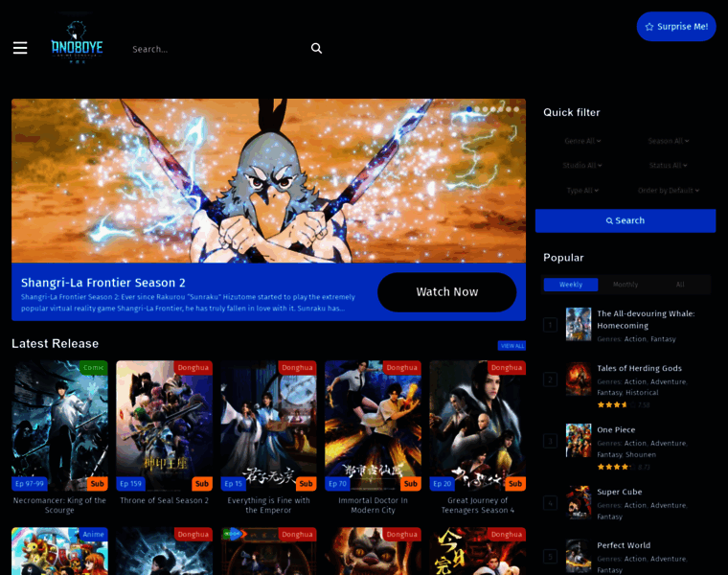
Task: Open the hamburger menu icon
Action: [x=20, y=48]
